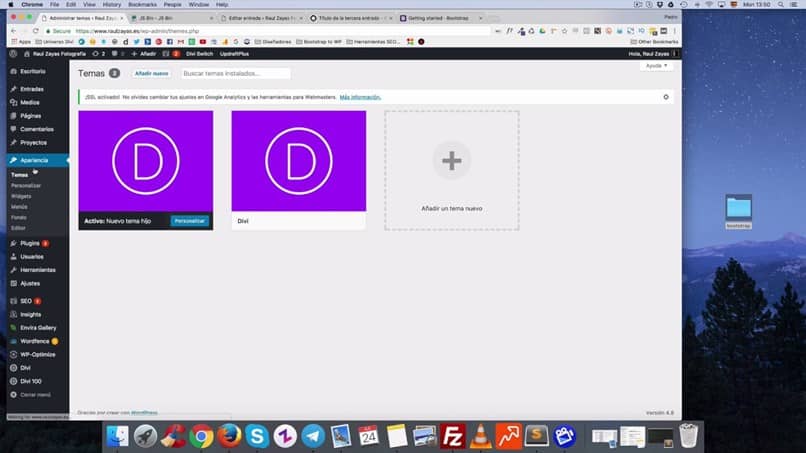
Task: Open the Usuarios section
Action: [31, 257]
